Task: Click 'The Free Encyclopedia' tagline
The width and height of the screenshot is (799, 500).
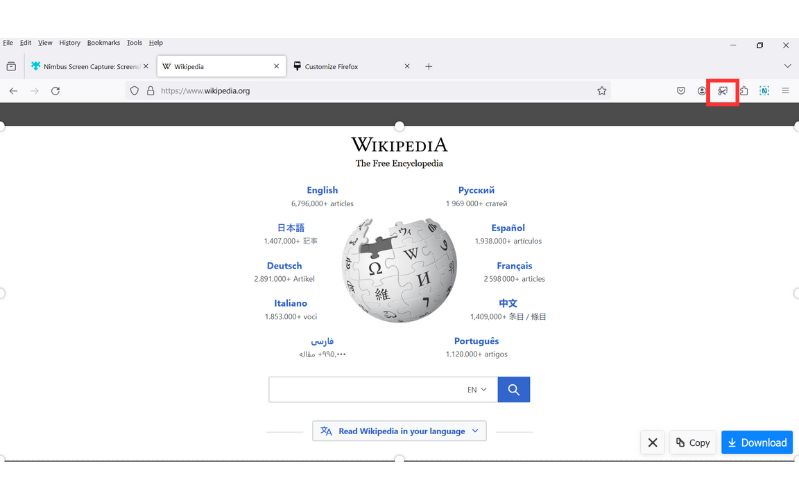Action: click(399, 164)
